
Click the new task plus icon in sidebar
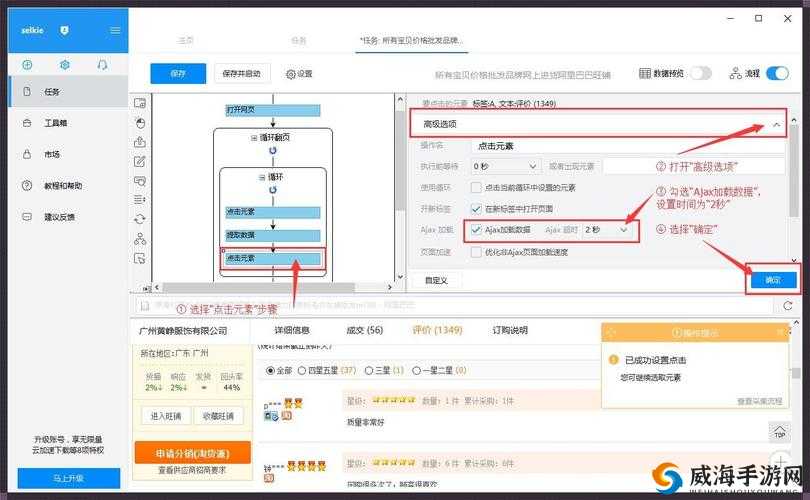(27, 65)
